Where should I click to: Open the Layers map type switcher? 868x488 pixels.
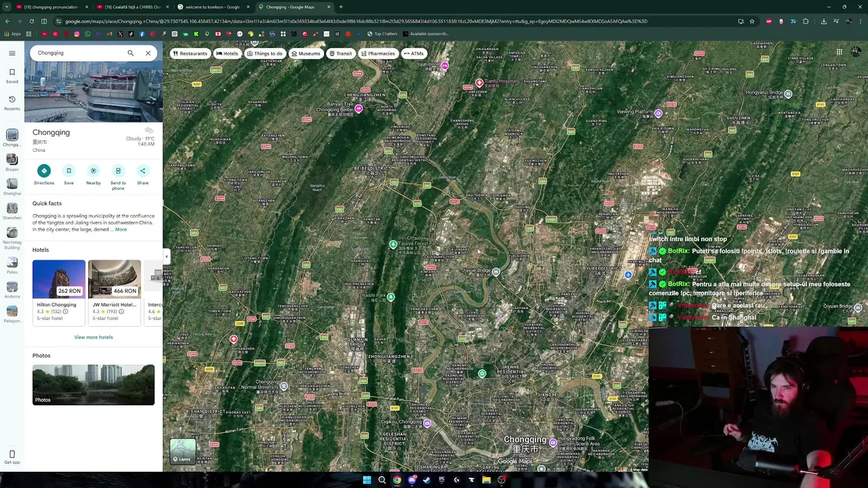coord(182,451)
